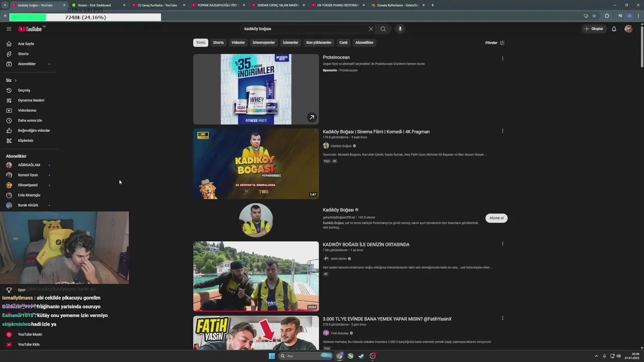This screenshot has width=644, height=362.
Task: Open options for 3.000 TL'ye Evinde video
Action: (502, 318)
